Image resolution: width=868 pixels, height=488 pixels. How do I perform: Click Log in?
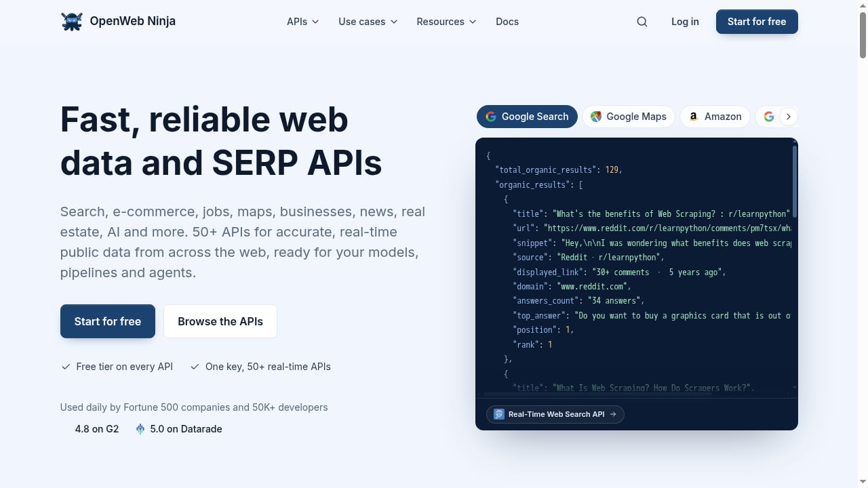click(685, 22)
